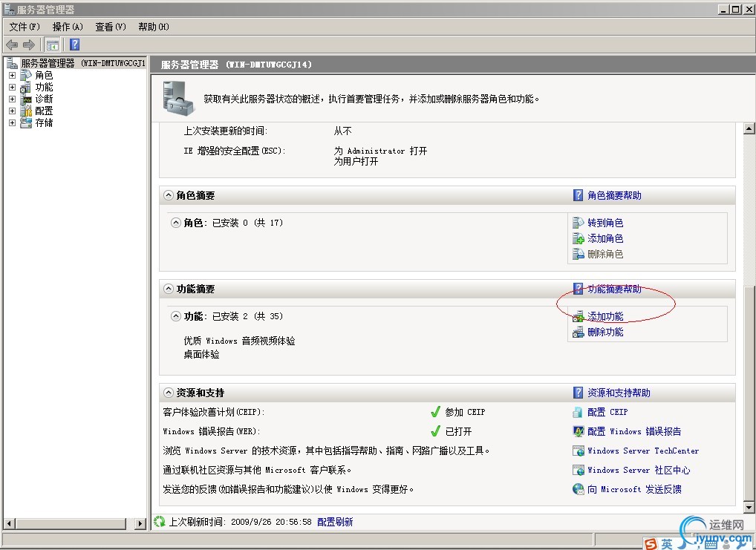This screenshot has height=550, width=756.
Task: Click the 配置 CEIP link
Action: pyautogui.click(x=607, y=412)
